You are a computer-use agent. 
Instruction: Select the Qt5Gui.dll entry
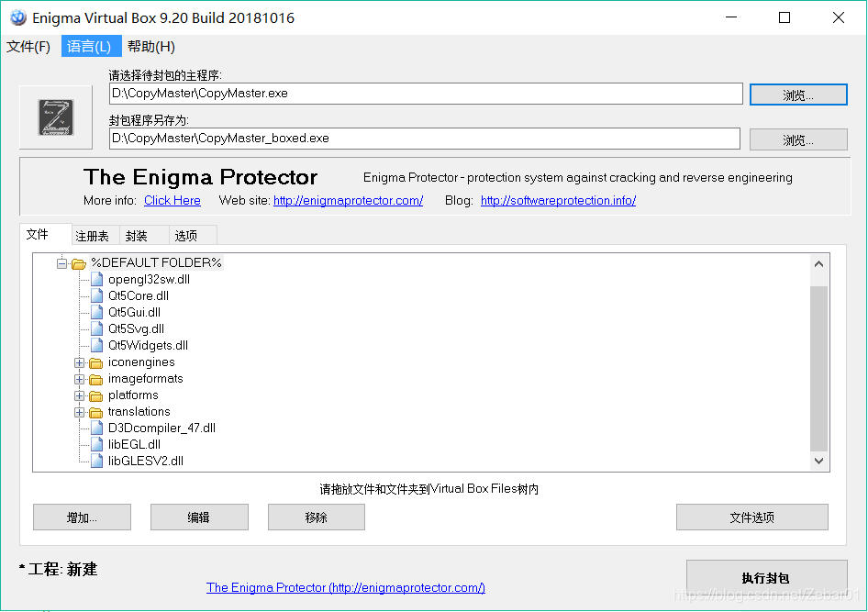tap(135, 313)
